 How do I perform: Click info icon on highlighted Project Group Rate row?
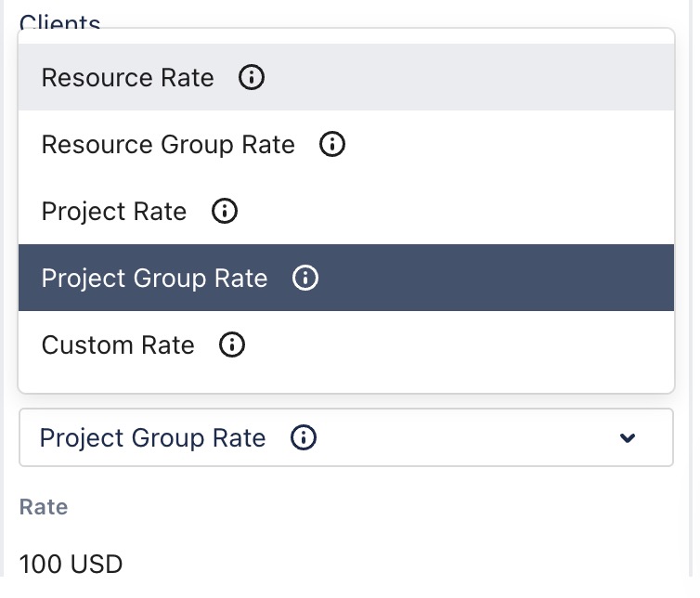(305, 279)
